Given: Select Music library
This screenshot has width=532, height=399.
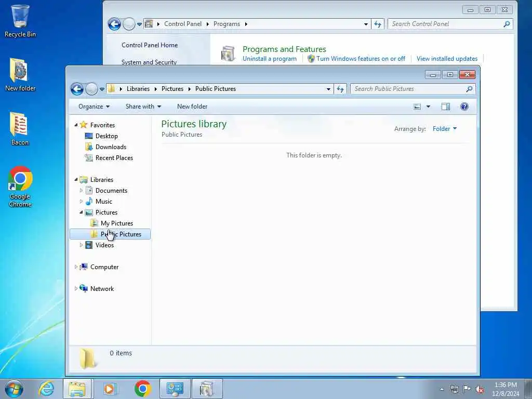Looking at the screenshot, I should click(103, 202).
